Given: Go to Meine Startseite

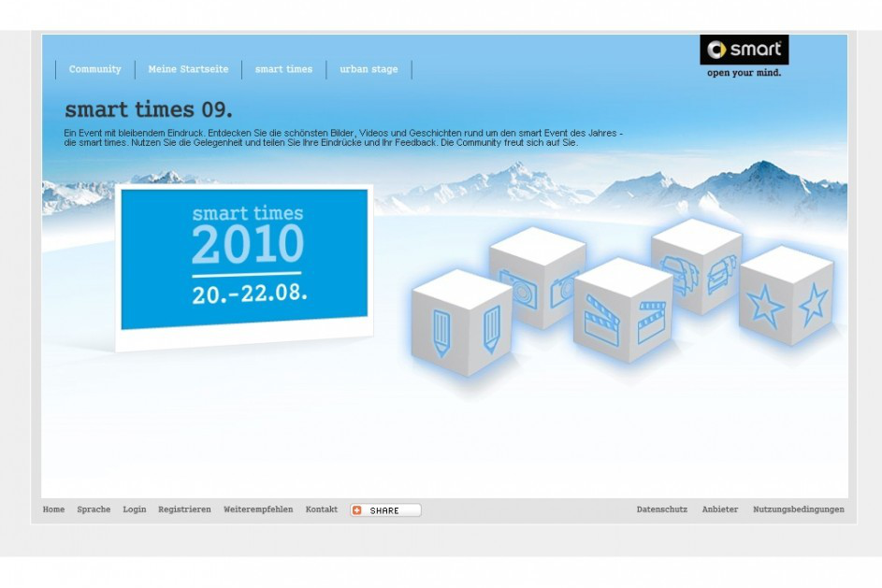Looking at the screenshot, I should 188,69.
